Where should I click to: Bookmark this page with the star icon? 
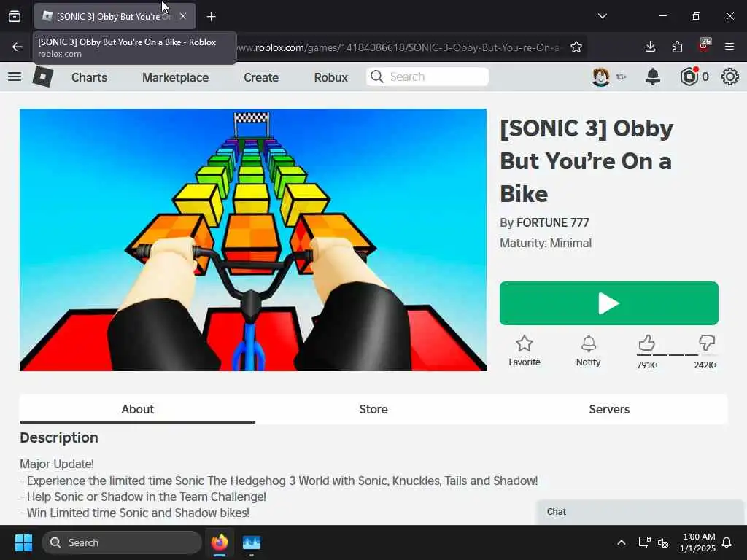point(576,47)
